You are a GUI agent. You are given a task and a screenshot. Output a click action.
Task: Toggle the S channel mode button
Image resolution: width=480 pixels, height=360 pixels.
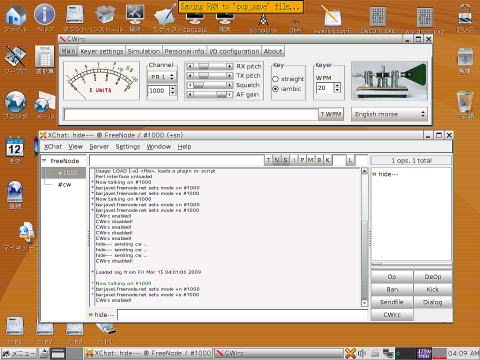pos(285,160)
